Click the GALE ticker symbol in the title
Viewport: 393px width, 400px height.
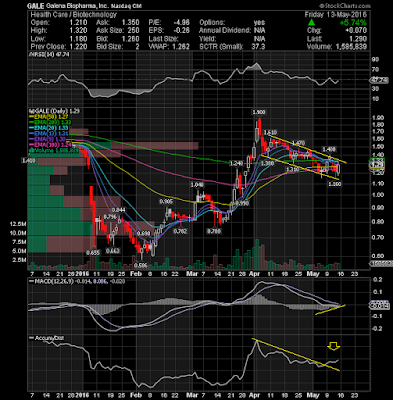pos(36,6)
